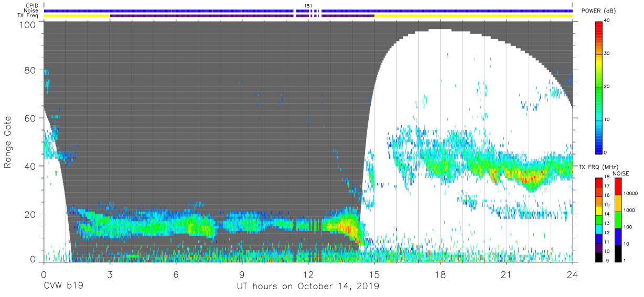Click the 80 tick on Range Gate axis
644x297 pixels.
(29, 70)
